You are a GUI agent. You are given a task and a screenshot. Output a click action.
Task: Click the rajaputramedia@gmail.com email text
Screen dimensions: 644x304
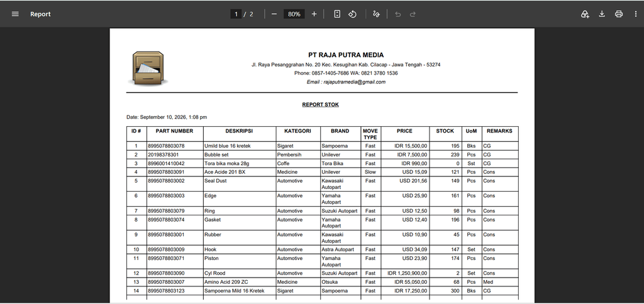click(x=355, y=82)
